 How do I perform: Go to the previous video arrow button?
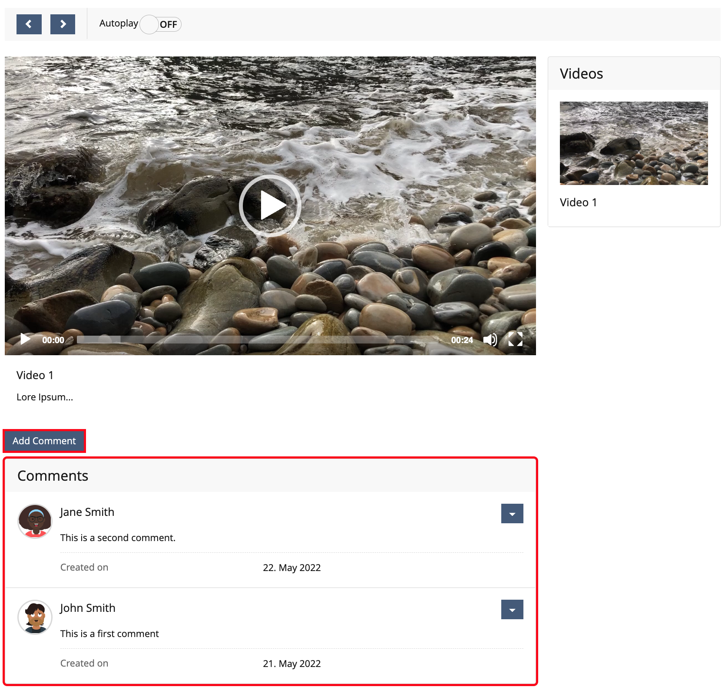click(29, 24)
